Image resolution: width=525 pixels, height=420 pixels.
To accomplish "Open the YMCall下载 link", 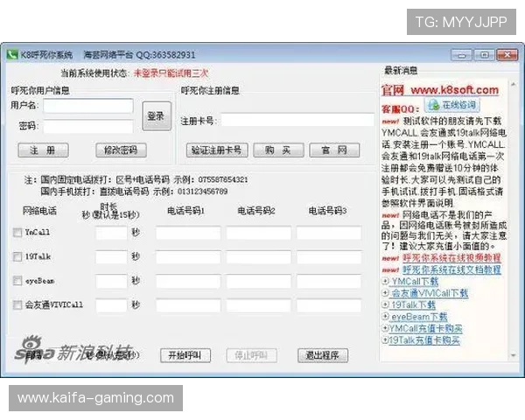I will pos(415,282).
